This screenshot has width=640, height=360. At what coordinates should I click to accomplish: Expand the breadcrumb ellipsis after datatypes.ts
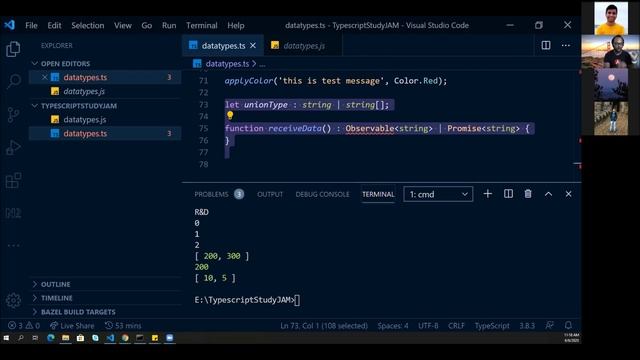(x=262, y=64)
